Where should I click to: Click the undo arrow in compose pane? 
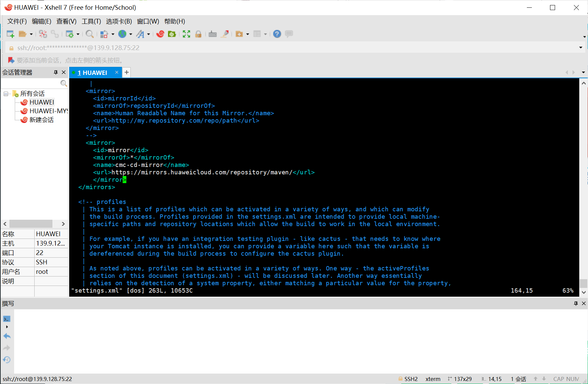(x=7, y=336)
